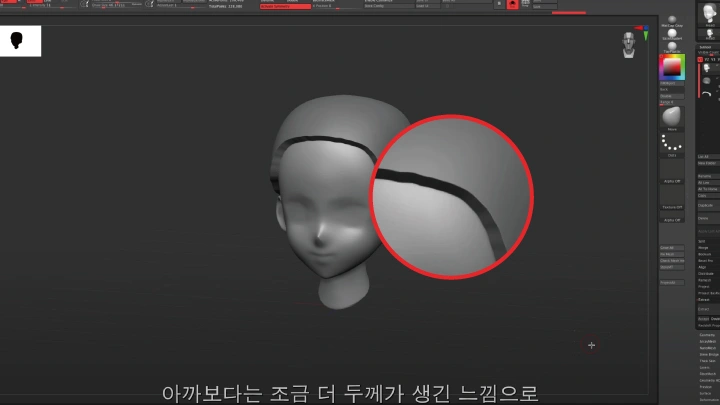Click the All To Home button
The image size is (720, 405).
click(x=708, y=189)
